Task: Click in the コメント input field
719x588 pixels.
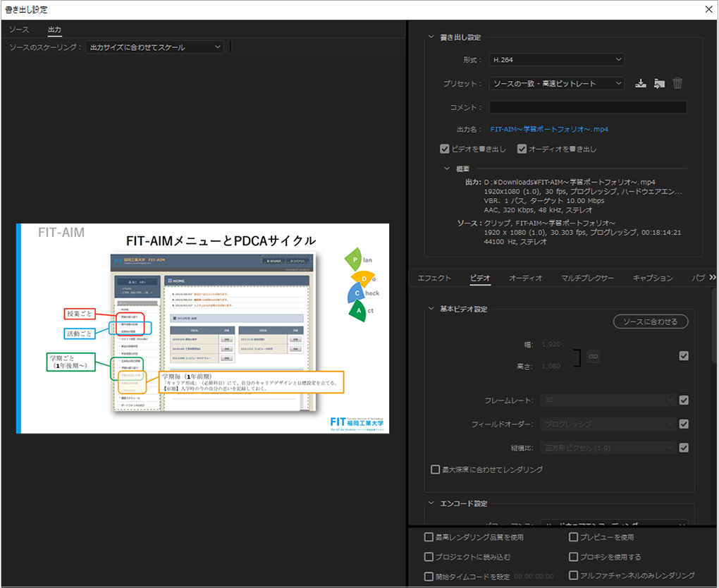Action: click(588, 107)
